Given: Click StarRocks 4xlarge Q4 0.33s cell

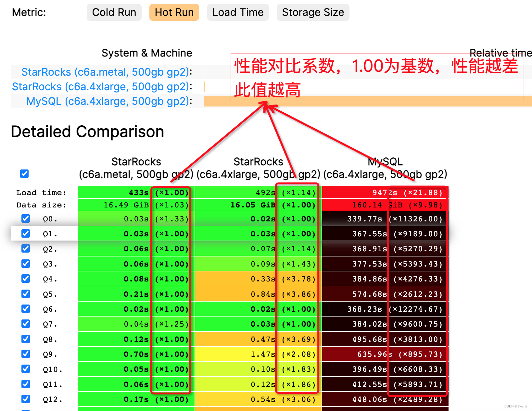Looking at the screenshot, I should pos(258,279).
